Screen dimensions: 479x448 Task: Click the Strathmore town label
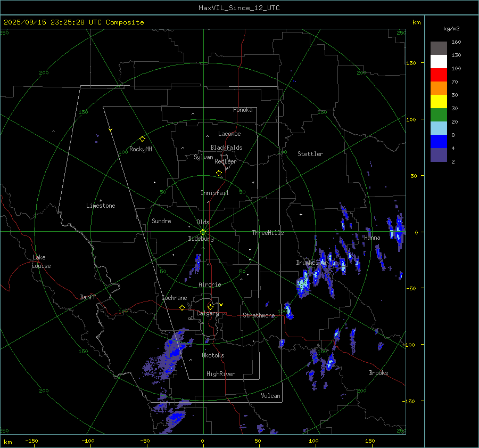(259, 315)
